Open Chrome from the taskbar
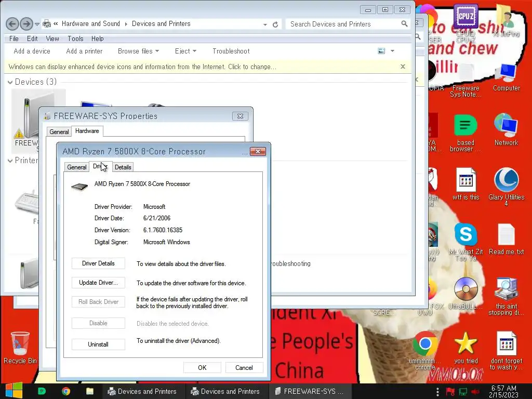 pos(66,391)
